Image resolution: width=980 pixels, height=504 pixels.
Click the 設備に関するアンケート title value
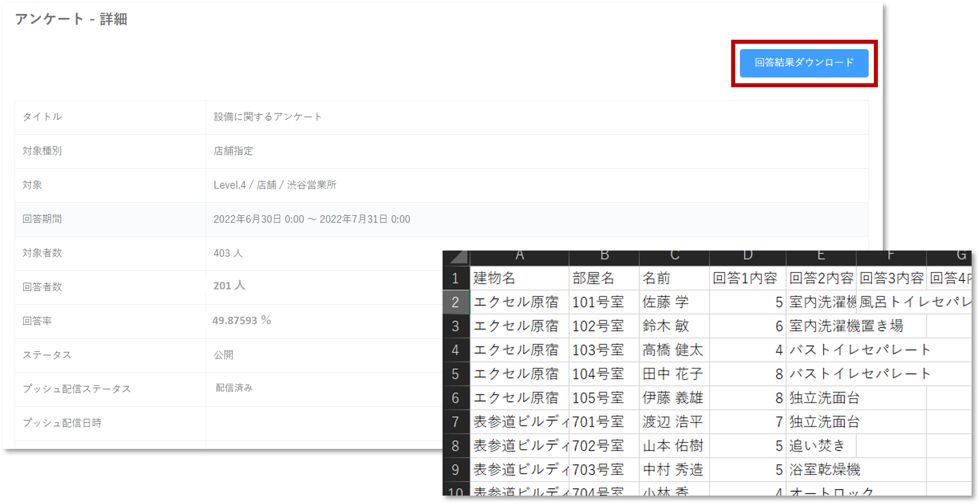(268, 117)
